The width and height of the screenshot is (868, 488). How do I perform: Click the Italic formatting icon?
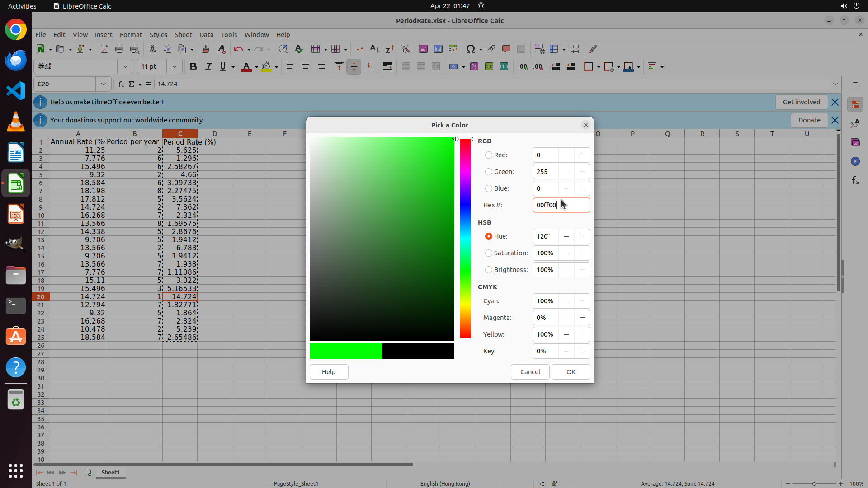(x=208, y=67)
